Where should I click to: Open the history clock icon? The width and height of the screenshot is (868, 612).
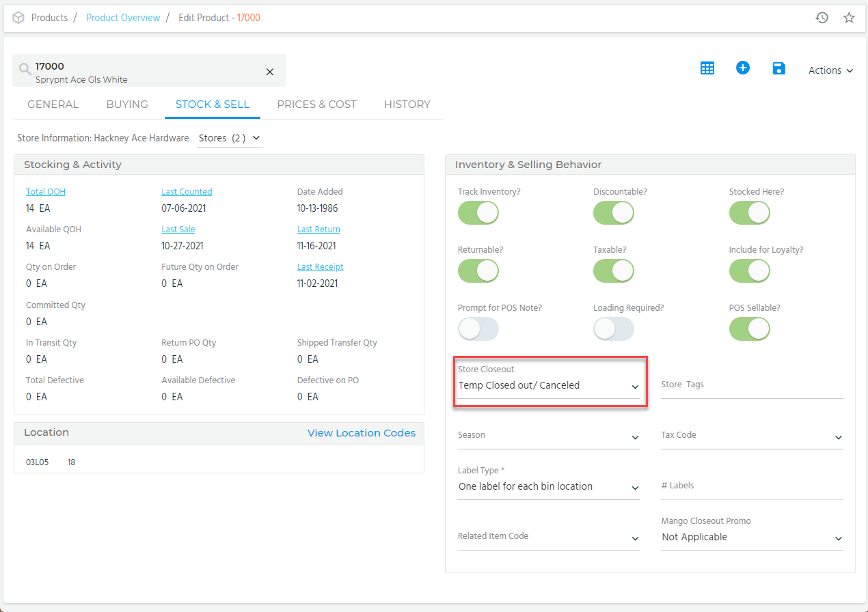(822, 18)
